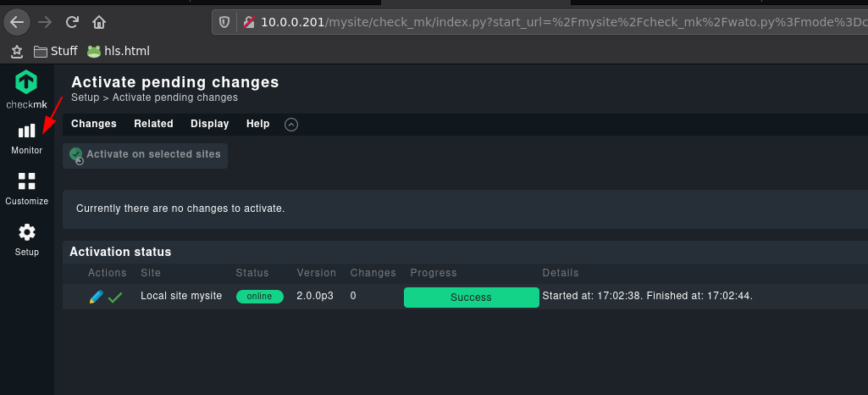Click the insecure connection lock icon
The image size is (868, 395).
pos(248,22)
